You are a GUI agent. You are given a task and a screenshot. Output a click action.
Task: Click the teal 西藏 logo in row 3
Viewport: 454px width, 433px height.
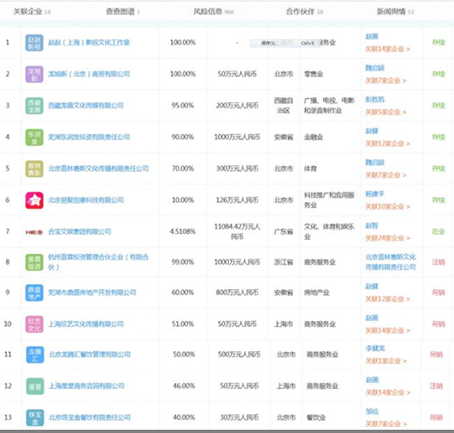coord(34,106)
